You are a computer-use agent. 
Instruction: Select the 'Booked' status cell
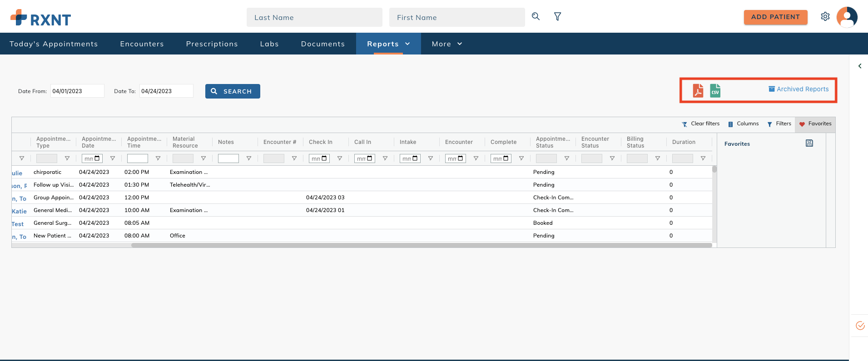click(543, 223)
